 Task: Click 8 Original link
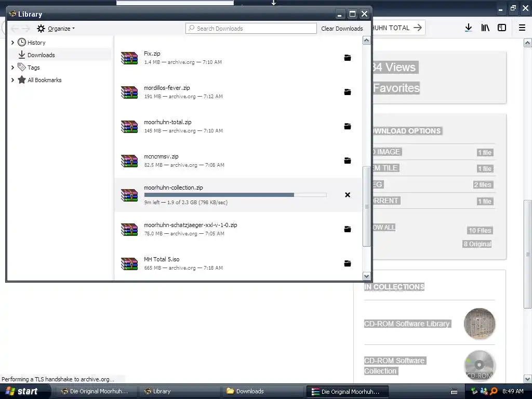[x=477, y=244]
